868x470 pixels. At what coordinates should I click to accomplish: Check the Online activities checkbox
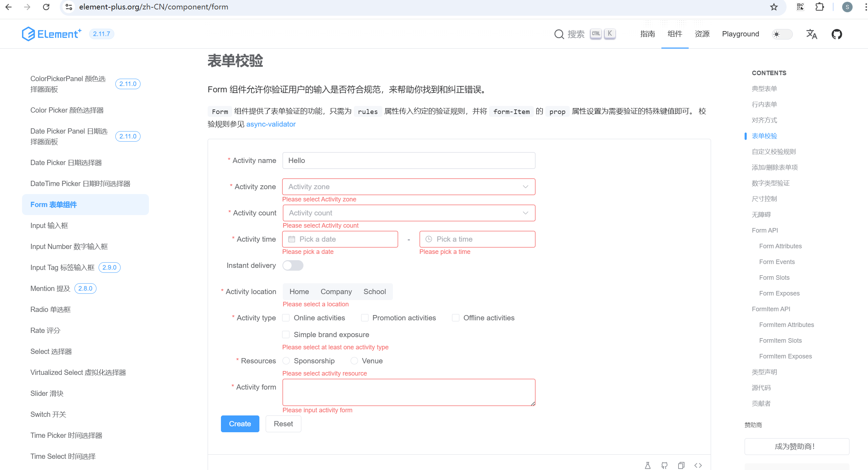pos(286,318)
